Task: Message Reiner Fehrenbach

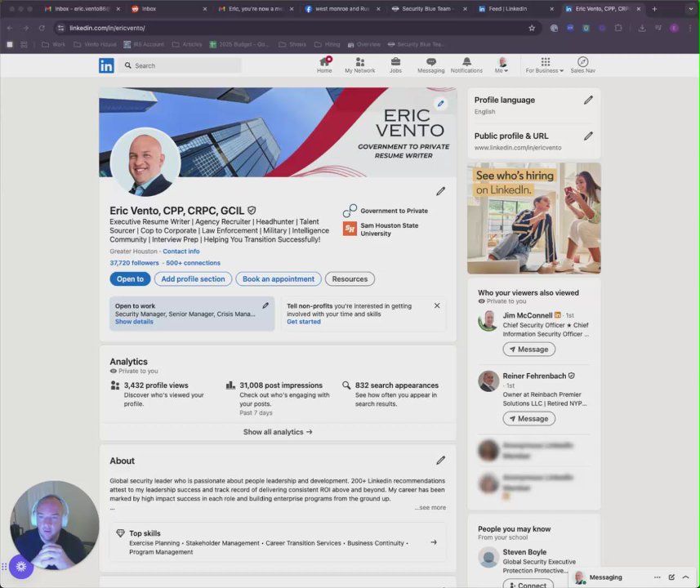Action: click(x=529, y=419)
